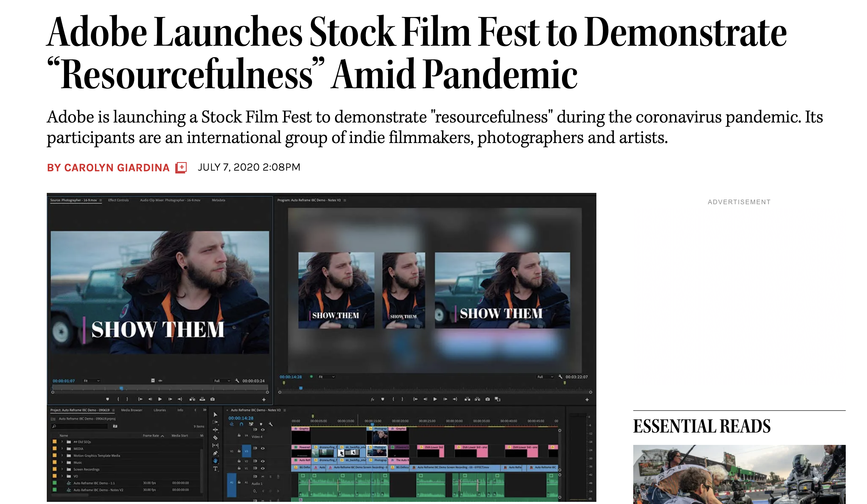Image resolution: width=867 pixels, height=504 pixels.
Task: Click the Program monitor scrub bar playhead
Action: coord(301,388)
